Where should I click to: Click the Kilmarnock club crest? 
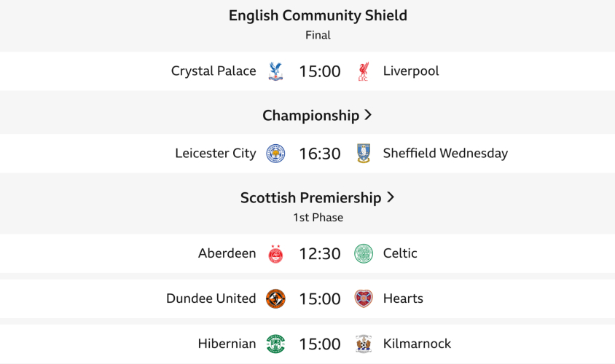(364, 344)
